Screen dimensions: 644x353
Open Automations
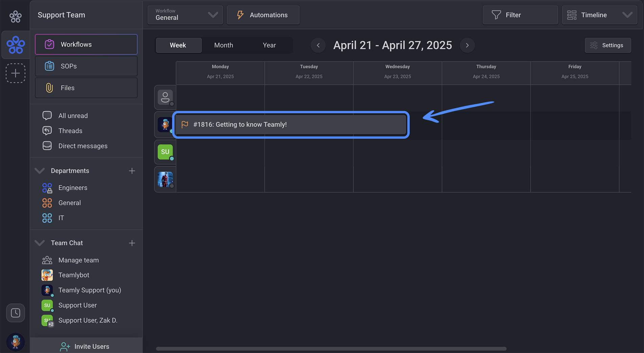[263, 15]
